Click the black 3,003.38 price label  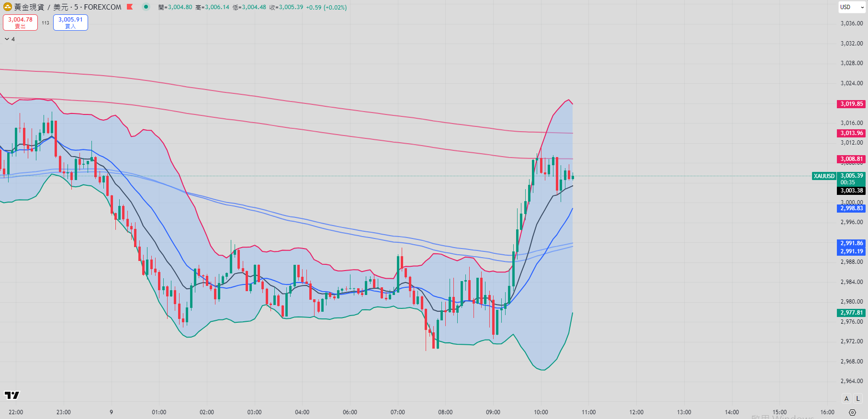pos(852,191)
